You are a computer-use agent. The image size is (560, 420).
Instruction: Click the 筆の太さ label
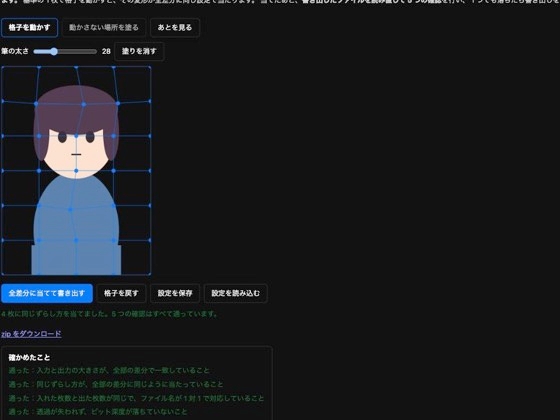pos(15,51)
